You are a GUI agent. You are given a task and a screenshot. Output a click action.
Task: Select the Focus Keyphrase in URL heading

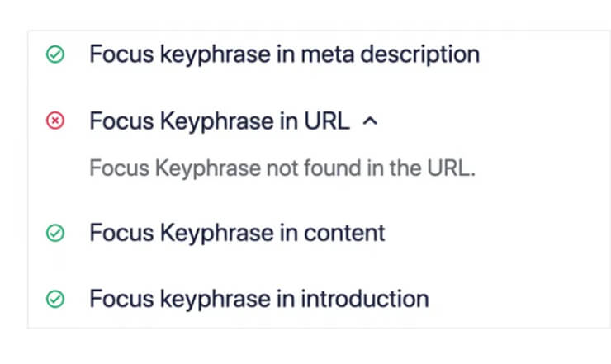(220, 121)
